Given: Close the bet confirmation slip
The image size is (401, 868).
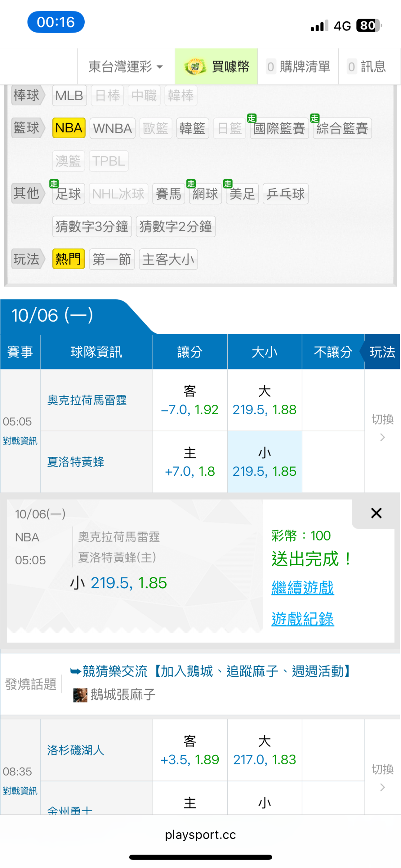Looking at the screenshot, I should (x=376, y=513).
